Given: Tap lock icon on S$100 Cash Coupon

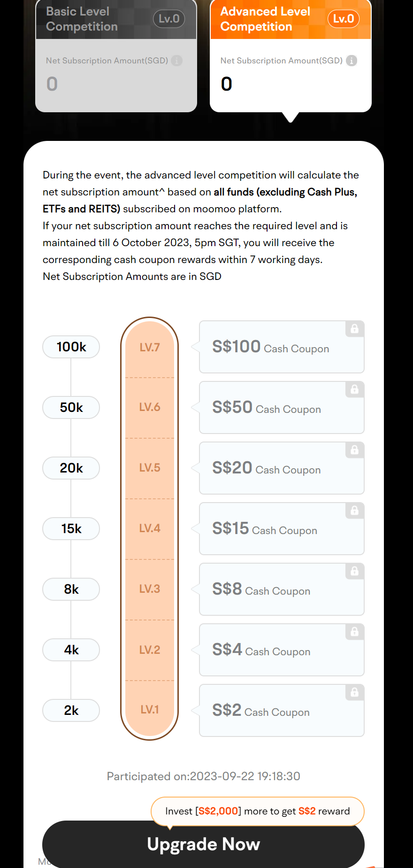Looking at the screenshot, I should click(355, 329).
